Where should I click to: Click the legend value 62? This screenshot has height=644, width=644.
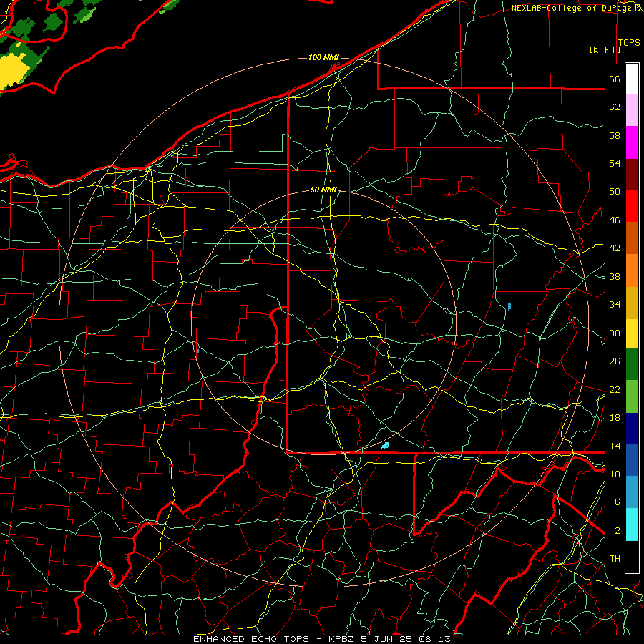[615, 107]
